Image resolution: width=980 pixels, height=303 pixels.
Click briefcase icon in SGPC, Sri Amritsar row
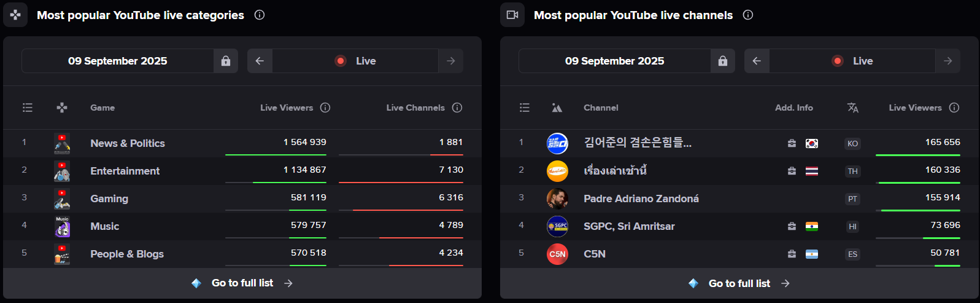(792, 226)
